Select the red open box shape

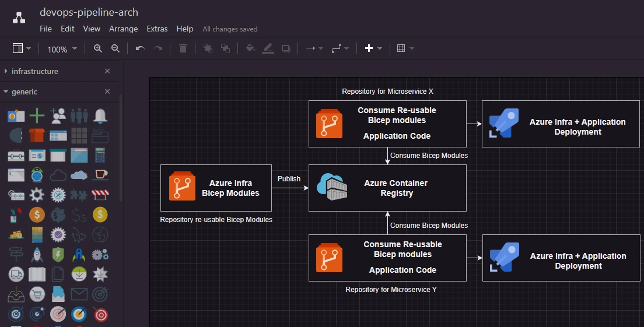tap(37, 135)
